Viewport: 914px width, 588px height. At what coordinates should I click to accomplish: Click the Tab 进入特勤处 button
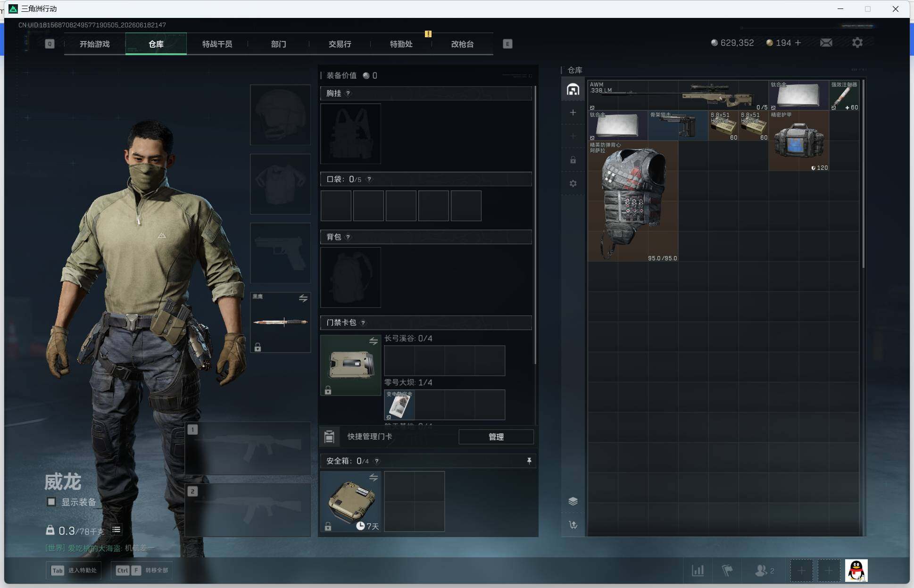coord(74,571)
